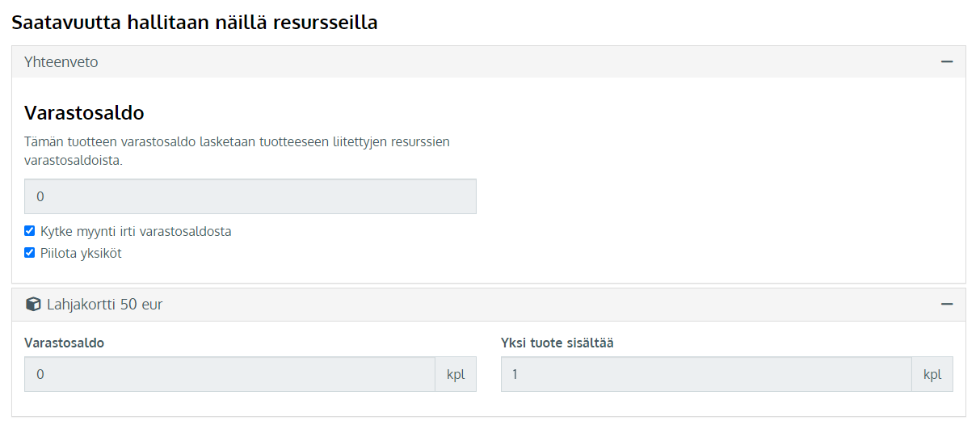
Task: Click the Yksi tuote sisältää field label
Action: 557,343
